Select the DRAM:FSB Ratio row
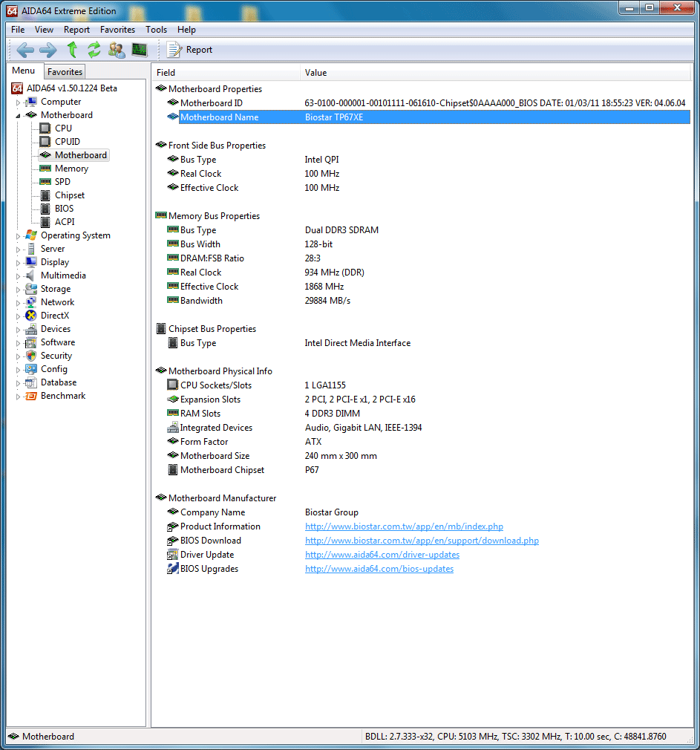Viewport: 700px width, 750px height. tap(428, 258)
